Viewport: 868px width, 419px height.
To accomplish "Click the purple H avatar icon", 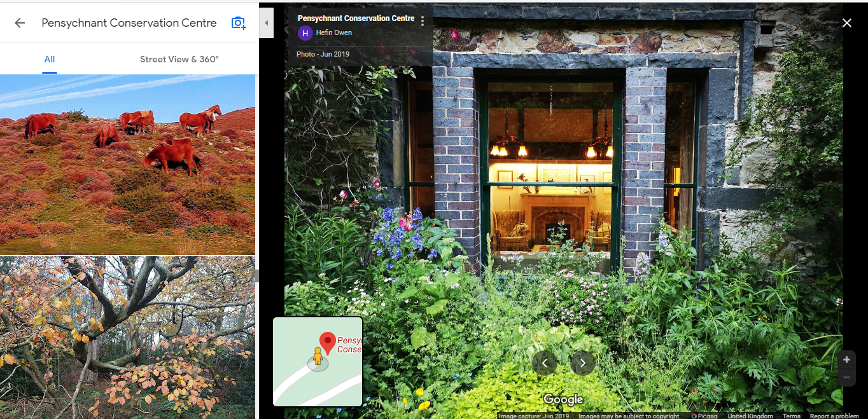I will point(305,33).
